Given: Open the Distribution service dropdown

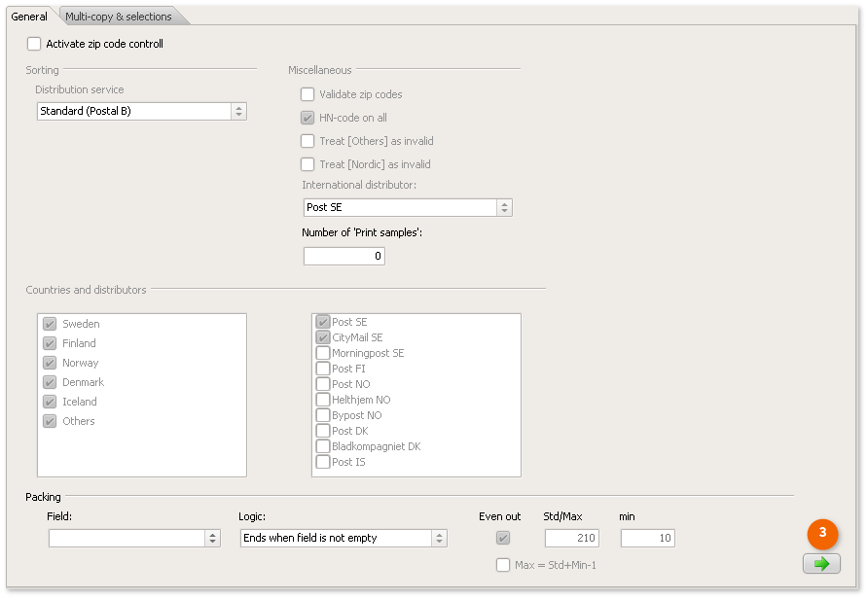Looking at the screenshot, I should click(x=238, y=111).
